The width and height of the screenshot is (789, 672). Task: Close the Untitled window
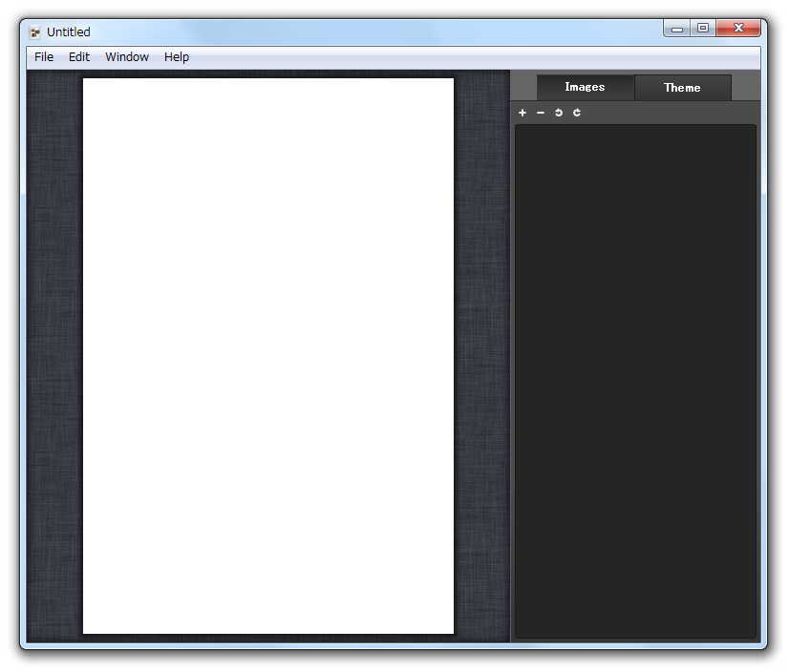[738, 29]
